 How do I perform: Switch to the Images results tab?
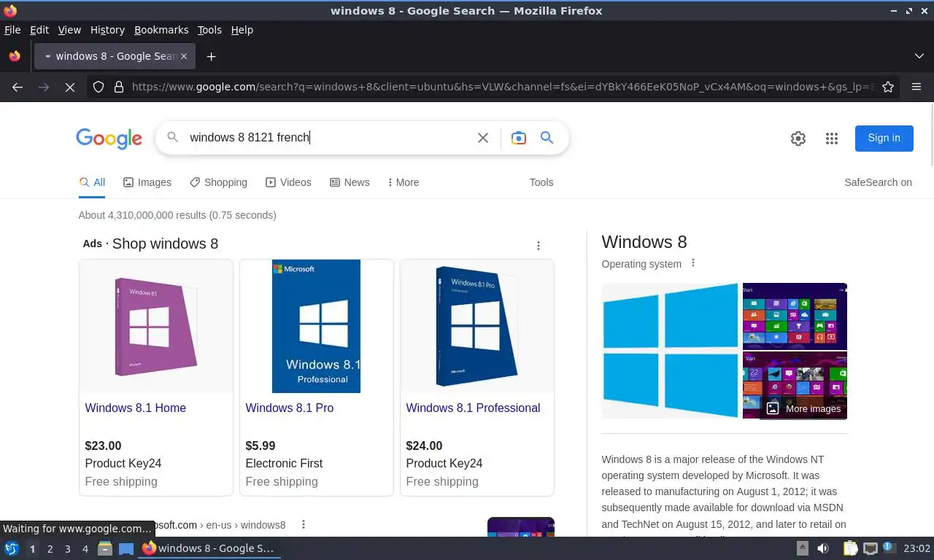[147, 182]
